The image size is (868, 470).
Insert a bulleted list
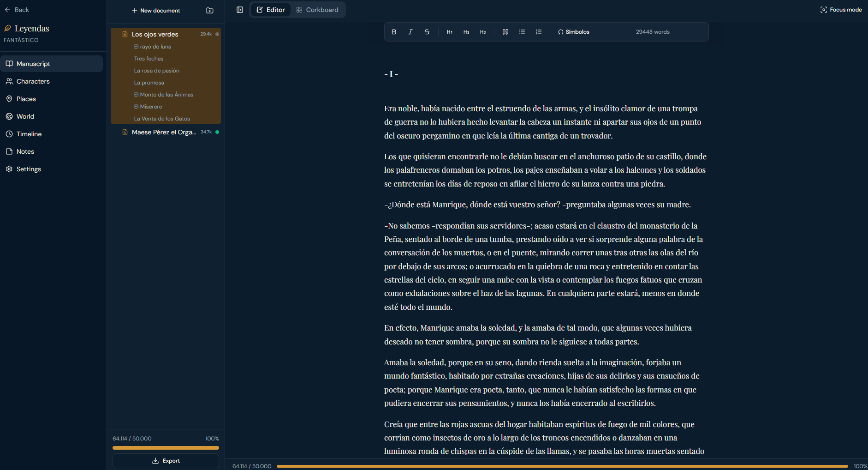pyautogui.click(x=522, y=32)
